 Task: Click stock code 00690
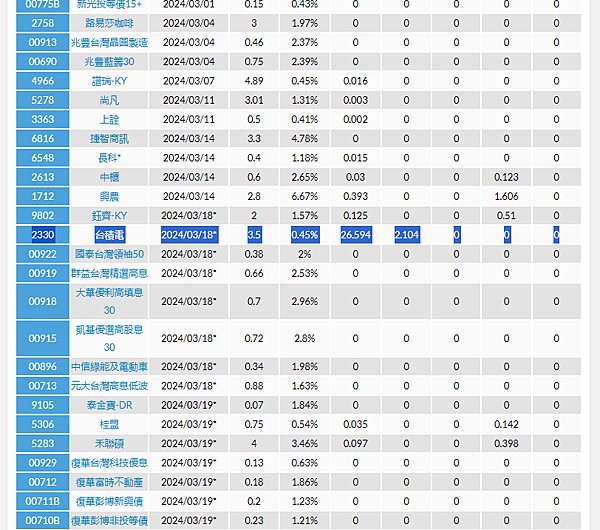pos(42,62)
